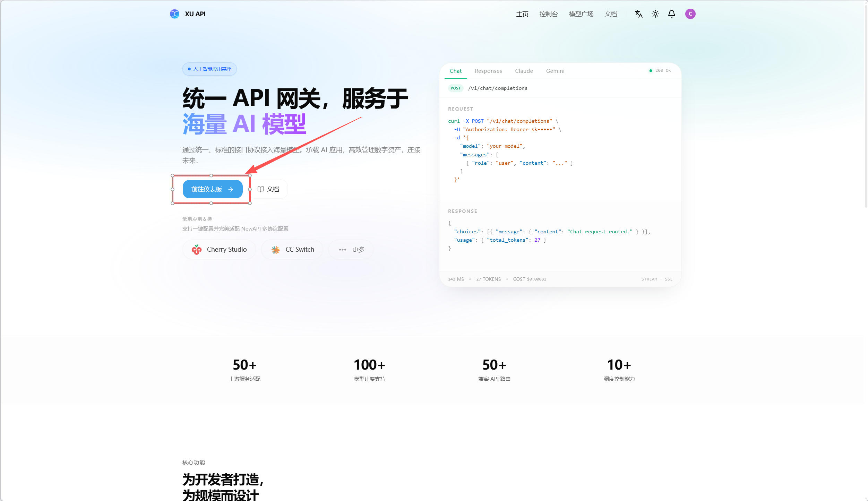Click the CC Switch starburst icon
This screenshot has width=868, height=501.
(x=275, y=250)
